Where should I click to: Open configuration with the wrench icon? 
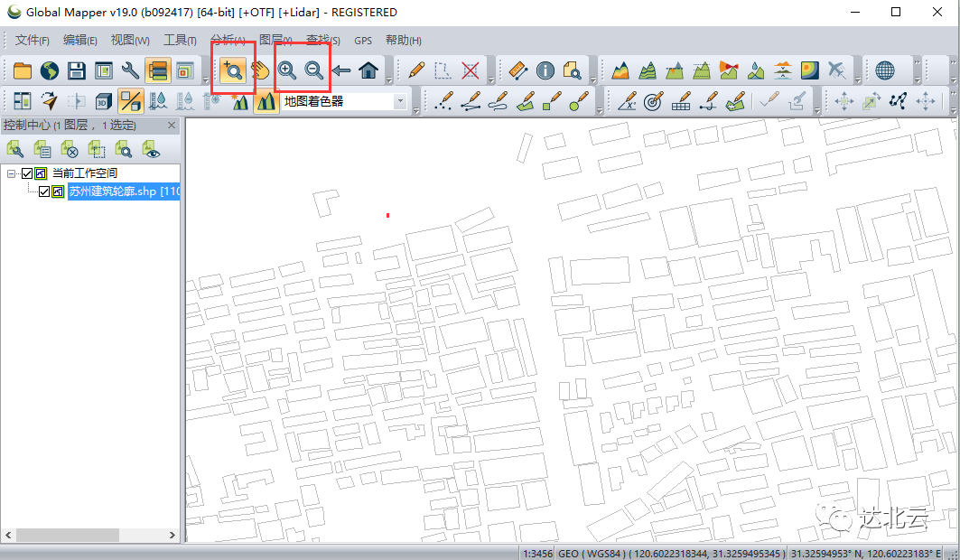130,70
